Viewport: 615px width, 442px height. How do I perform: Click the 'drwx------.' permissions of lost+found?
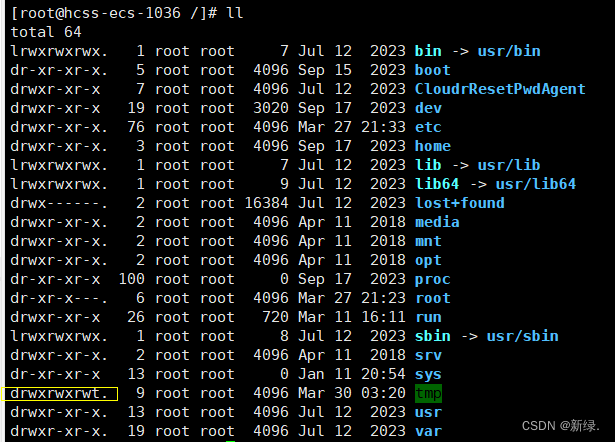[x=59, y=203]
